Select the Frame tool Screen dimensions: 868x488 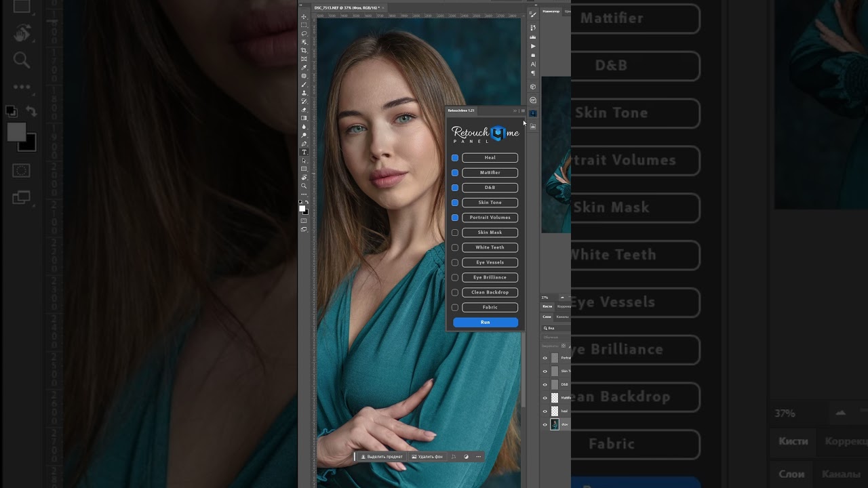(304, 58)
